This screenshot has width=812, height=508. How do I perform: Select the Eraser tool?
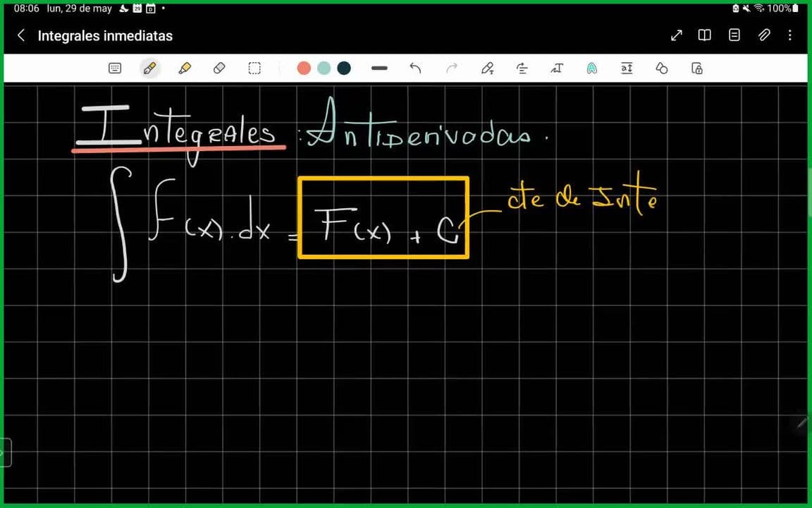pos(219,68)
